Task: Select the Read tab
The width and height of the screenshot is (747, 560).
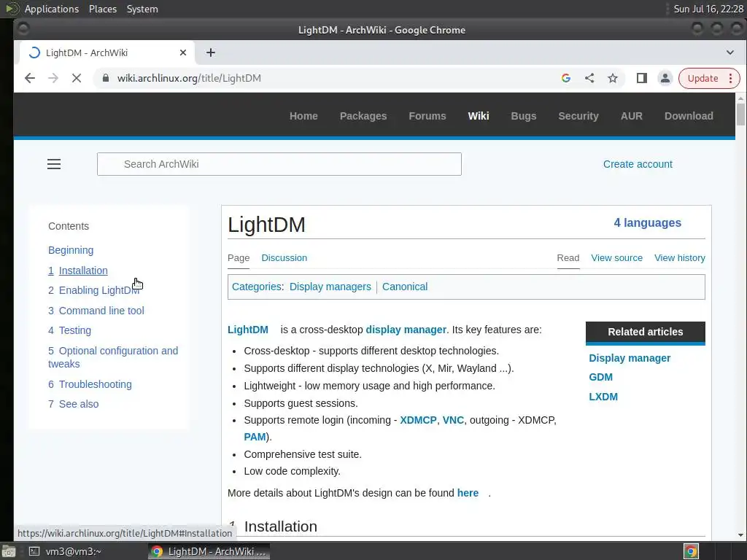Action: [568, 257]
